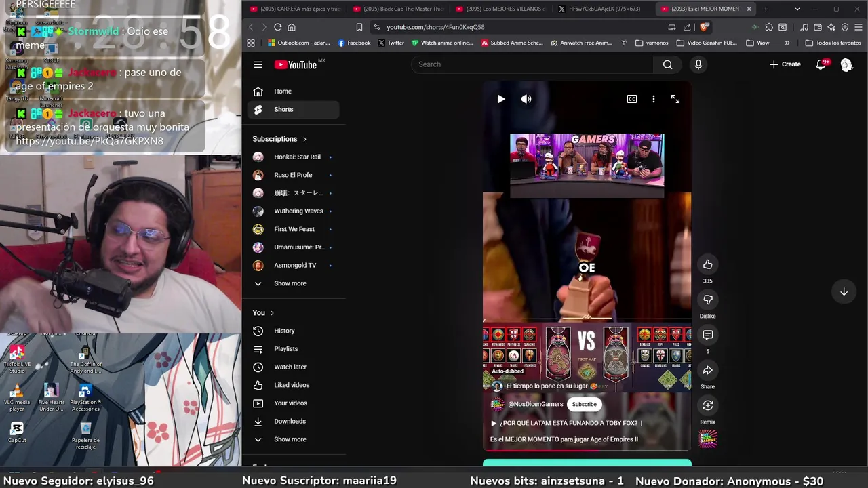Click the Create button
868x488 pixels.
click(785, 64)
